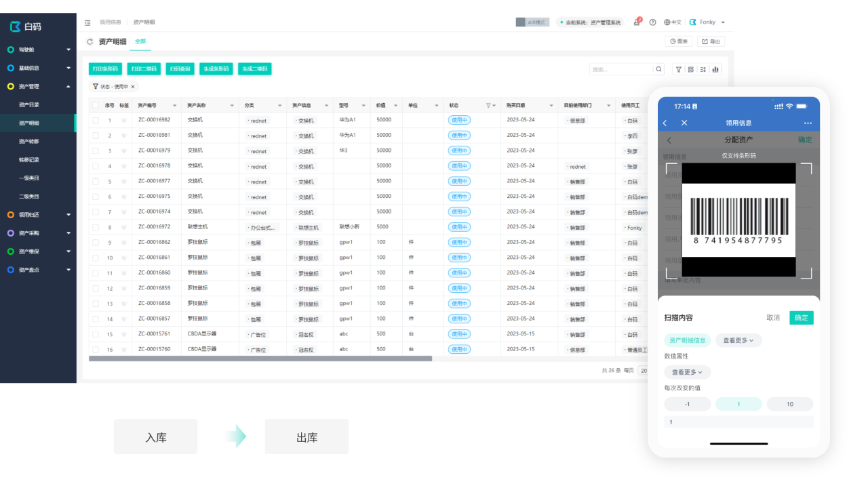Collapse the 资产管理 sidebar section
This screenshot has height=488, width=868.
tap(68, 86)
